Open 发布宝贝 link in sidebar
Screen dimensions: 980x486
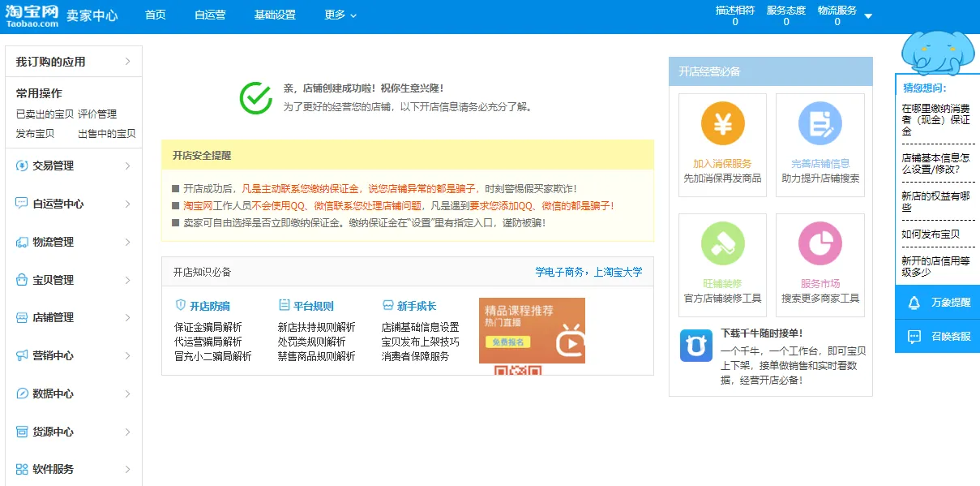pyautogui.click(x=36, y=133)
